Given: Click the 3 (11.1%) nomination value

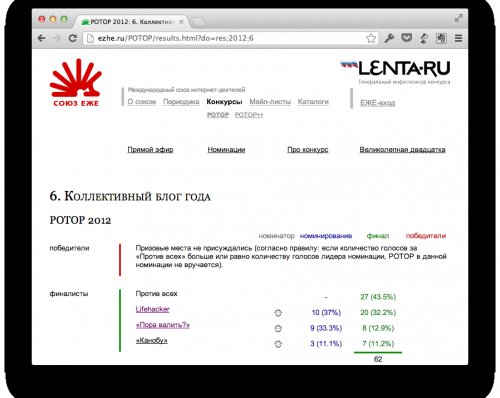Looking at the screenshot, I should pyautogui.click(x=326, y=344).
